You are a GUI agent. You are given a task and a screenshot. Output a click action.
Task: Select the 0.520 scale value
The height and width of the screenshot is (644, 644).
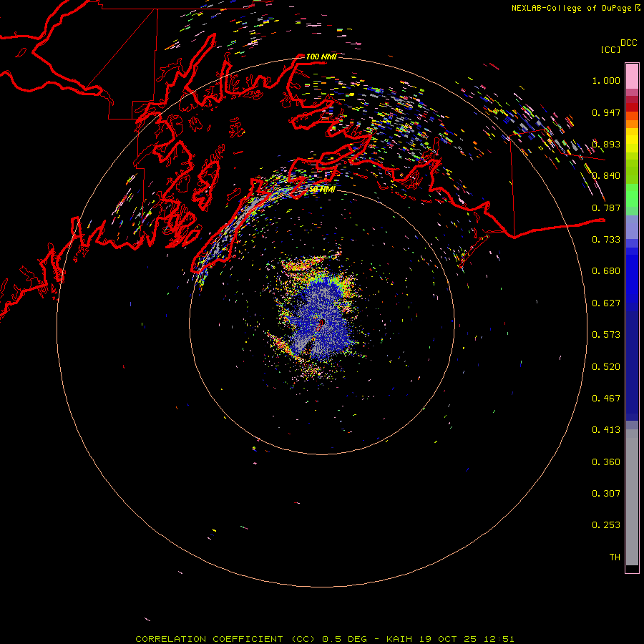606,367
